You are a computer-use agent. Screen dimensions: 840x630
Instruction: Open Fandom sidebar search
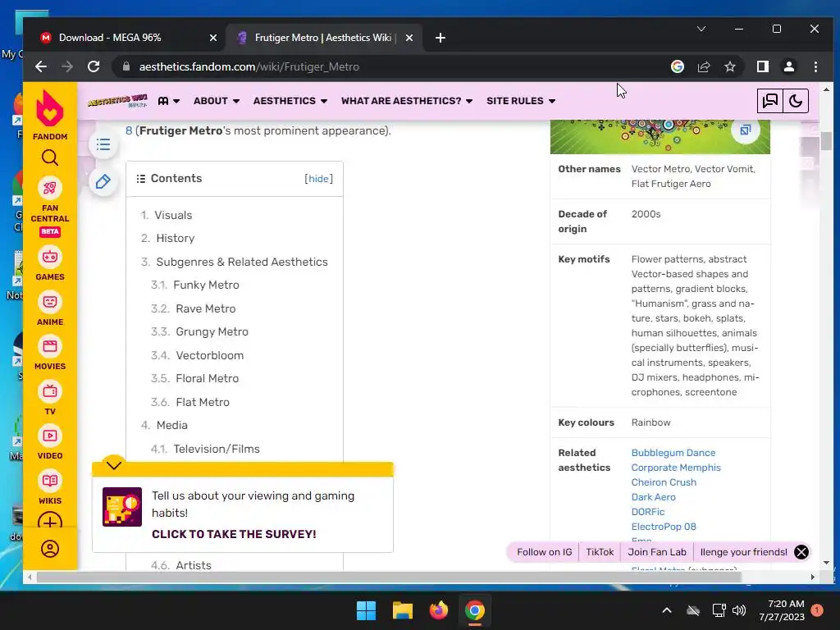point(50,157)
